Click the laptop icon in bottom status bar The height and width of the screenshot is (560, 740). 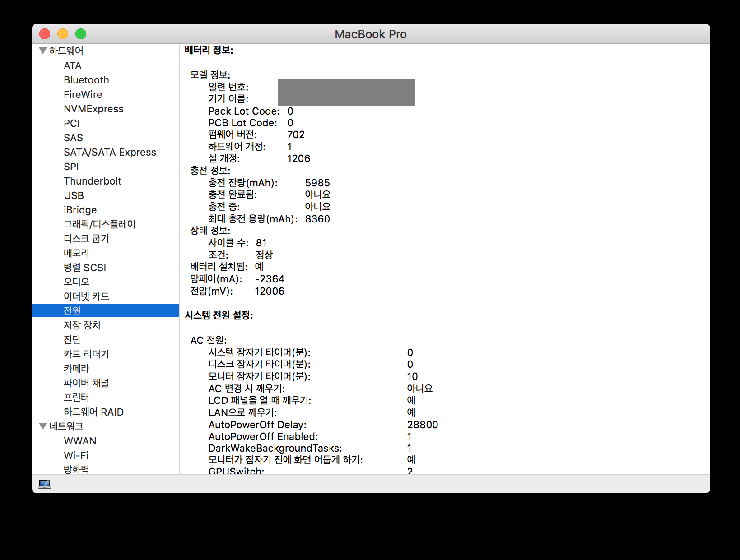tap(45, 484)
